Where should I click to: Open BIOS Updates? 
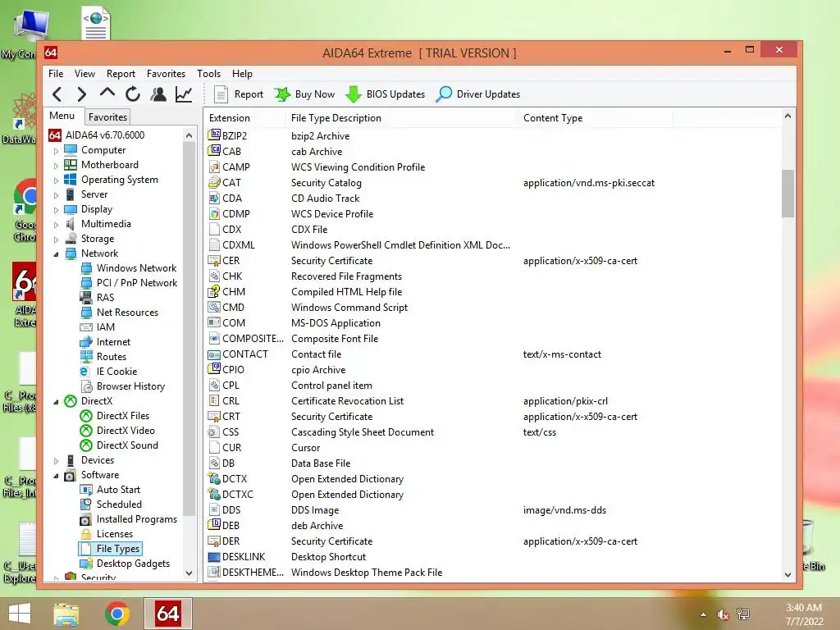[x=386, y=94]
